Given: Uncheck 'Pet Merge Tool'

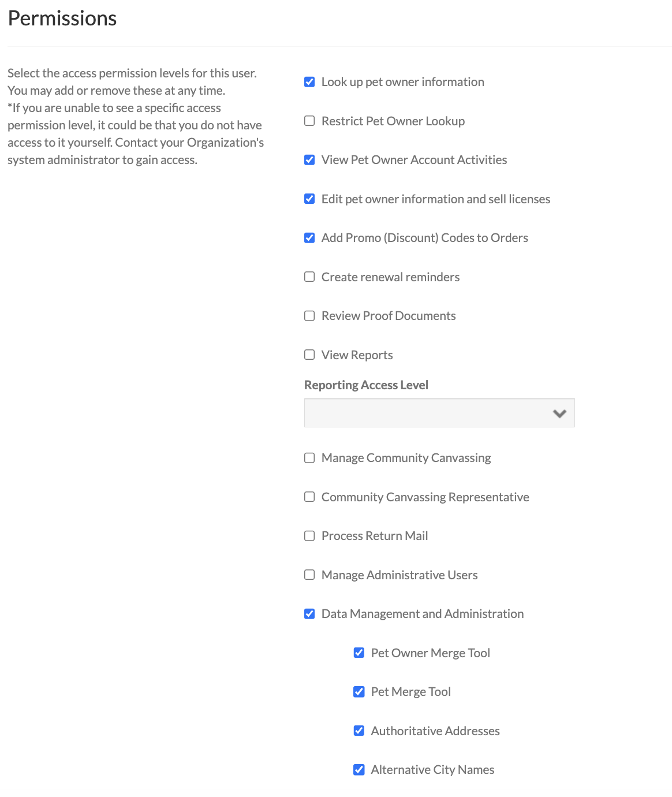Looking at the screenshot, I should pos(359,691).
